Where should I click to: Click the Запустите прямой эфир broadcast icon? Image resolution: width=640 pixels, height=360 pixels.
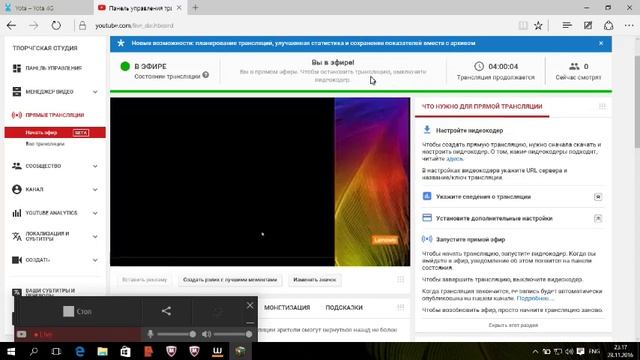(427, 239)
